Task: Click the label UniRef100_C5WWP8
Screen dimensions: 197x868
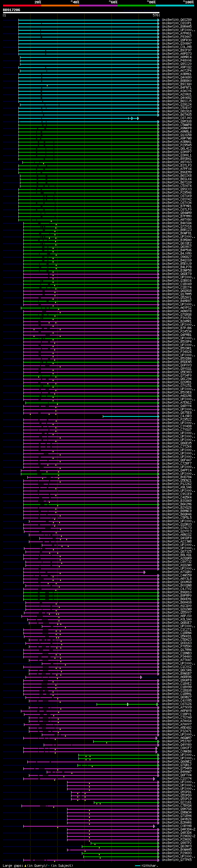Action: point(177,125)
